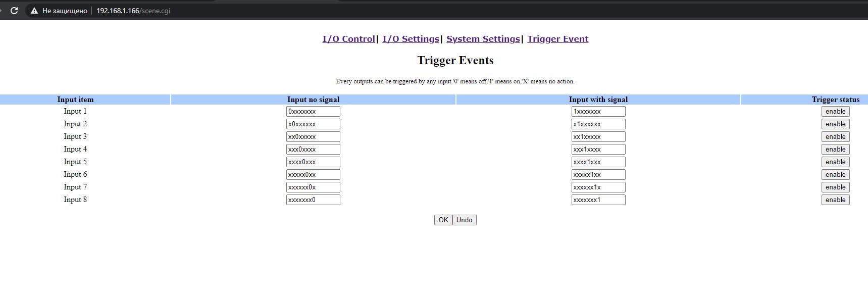Focus Input 7 with-signal field xxxxxx1x
This screenshot has height=293, width=868.
click(x=598, y=187)
